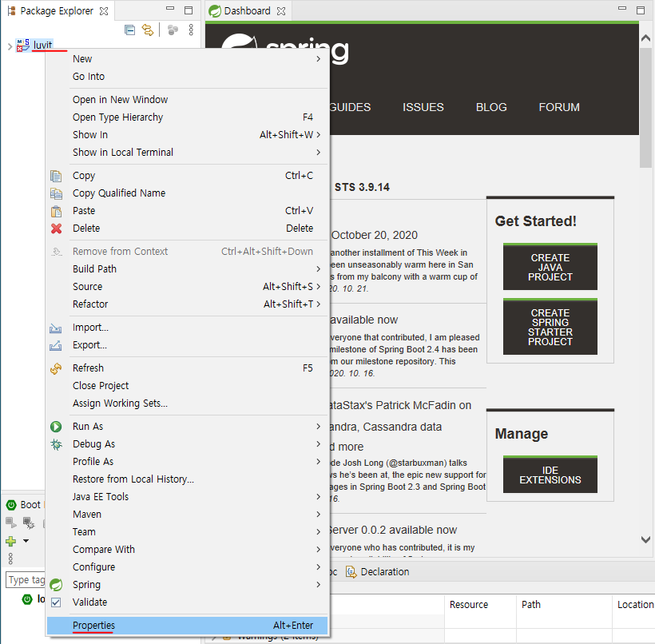The image size is (655, 644).
Task: Click Copy Qualified Name icon
Action: [56, 193]
